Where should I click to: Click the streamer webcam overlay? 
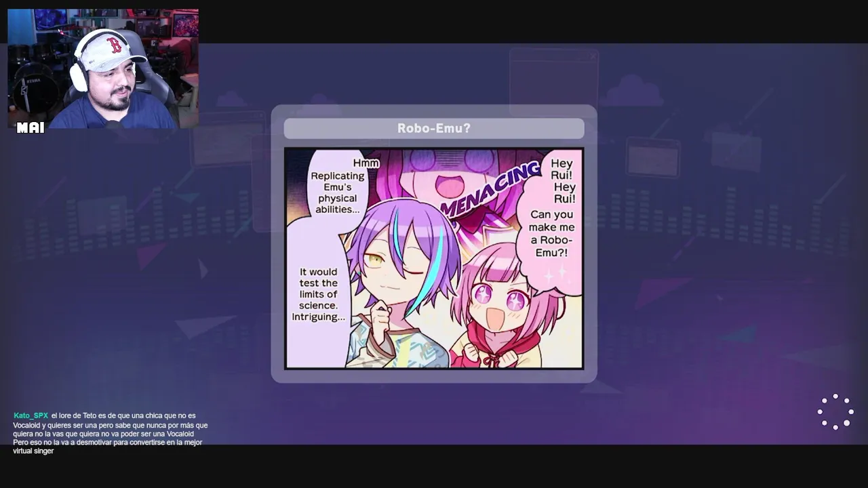point(103,68)
